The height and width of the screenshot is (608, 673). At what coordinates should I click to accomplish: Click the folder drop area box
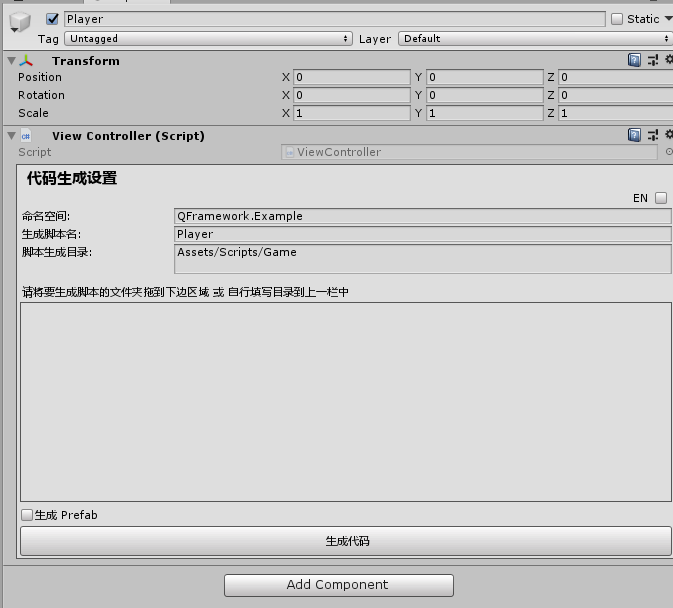tap(346, 402)
